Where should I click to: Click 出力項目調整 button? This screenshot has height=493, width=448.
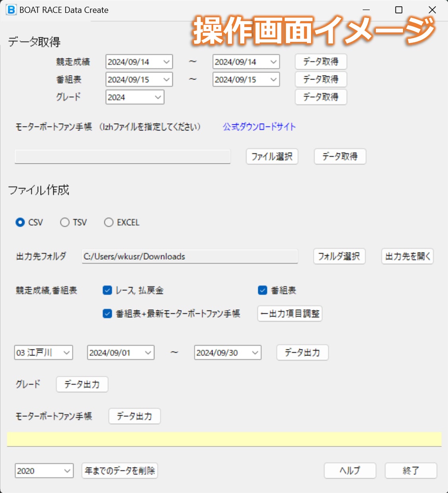click(290, 314)
